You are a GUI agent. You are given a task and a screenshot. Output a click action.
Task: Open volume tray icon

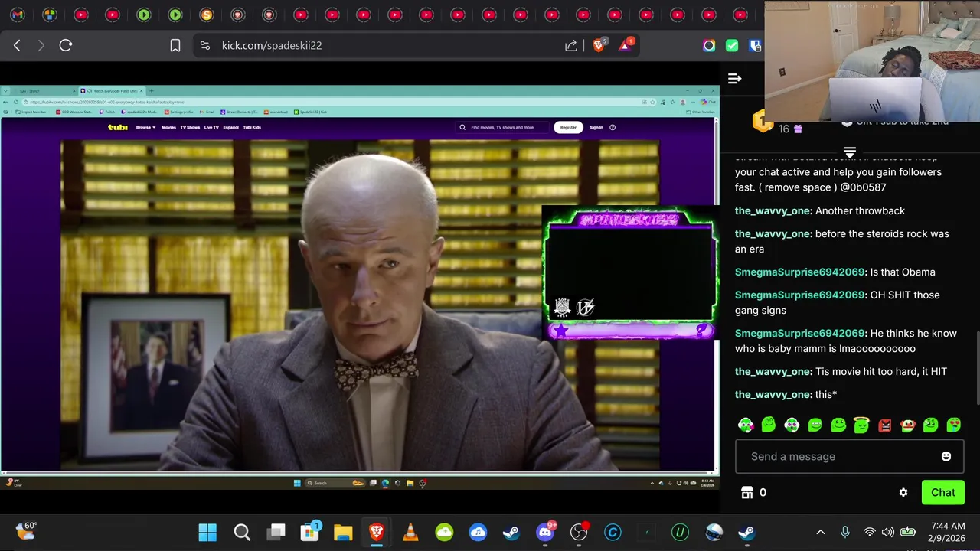pos(888,532)
